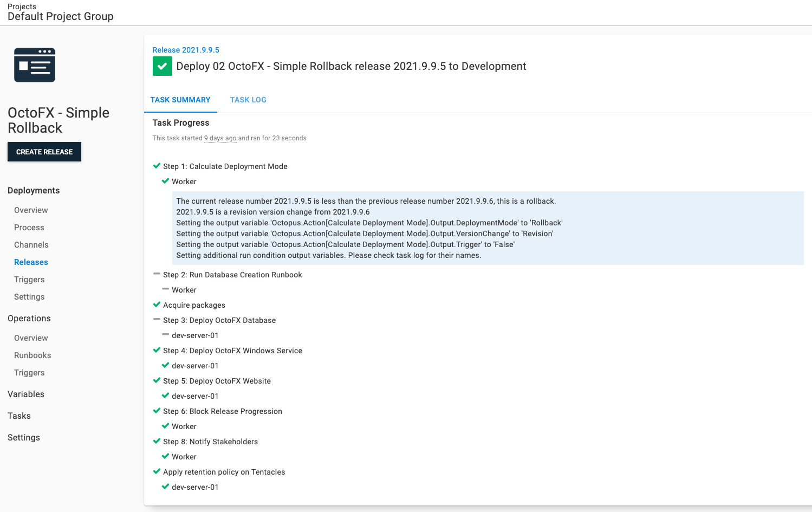Click the OctoFX project logo icon

tap(35, 65)
